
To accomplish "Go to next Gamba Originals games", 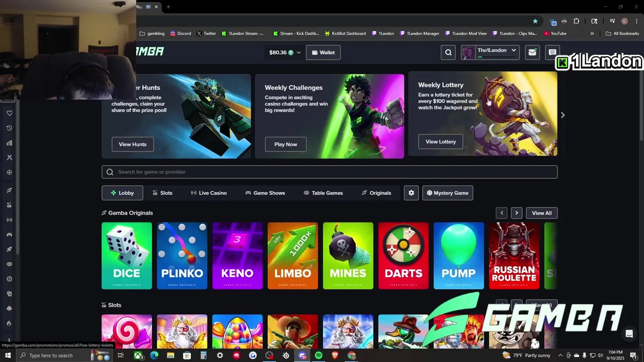I will click(x=517, y=213).
